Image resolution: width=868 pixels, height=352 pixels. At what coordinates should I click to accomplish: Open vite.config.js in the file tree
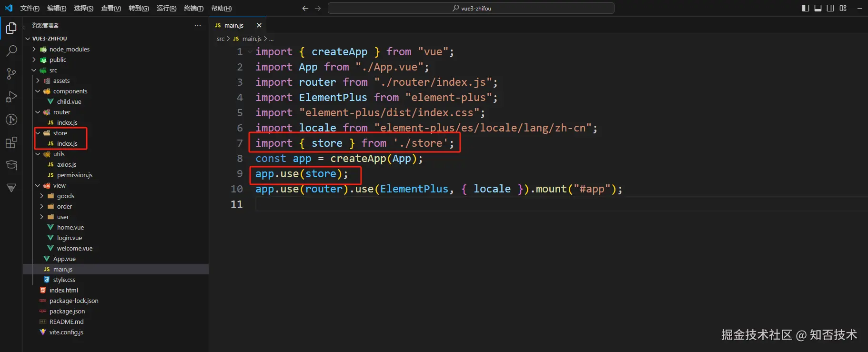pyautogui.click(x=66, y=332)
